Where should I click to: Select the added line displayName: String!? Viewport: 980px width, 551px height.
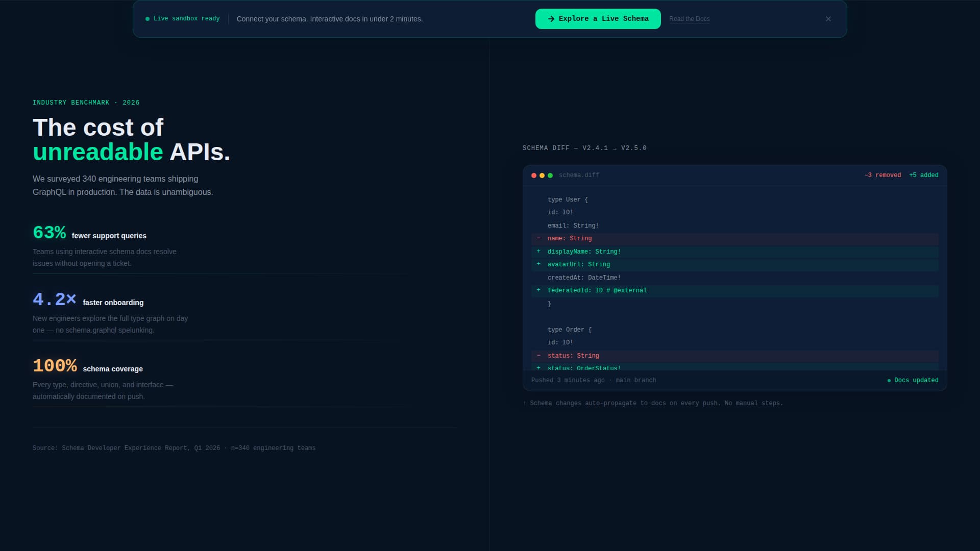pyautogui.click(x=734, y=252)
